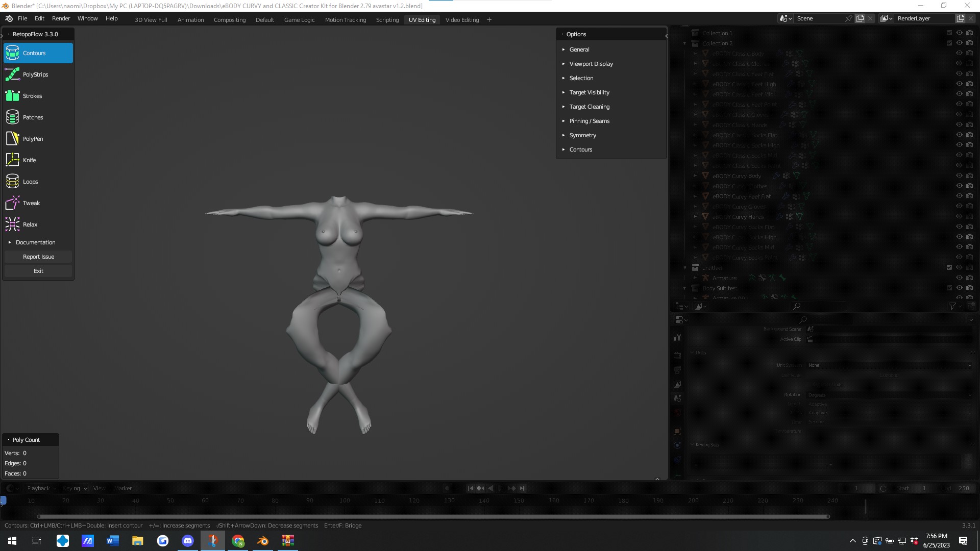Viewport: 980px width, 551px height.
Task: Expand the Target Cleaning settings
Action: point(590,107)
